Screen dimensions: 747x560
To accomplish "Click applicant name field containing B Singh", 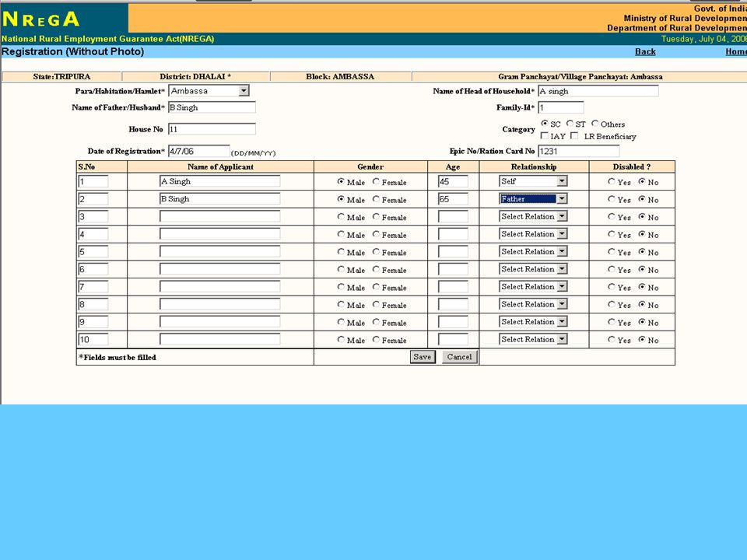I will point(220,198).
